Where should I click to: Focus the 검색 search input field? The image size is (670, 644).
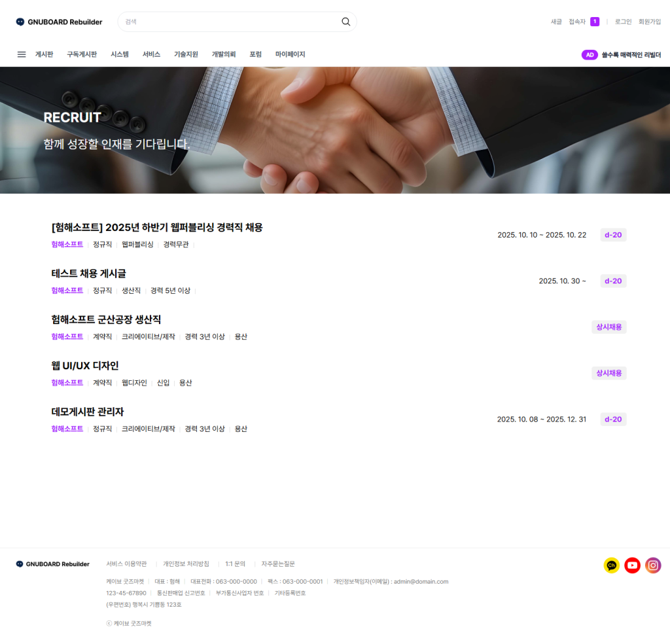pyautogui.click(x=231, y=22)
